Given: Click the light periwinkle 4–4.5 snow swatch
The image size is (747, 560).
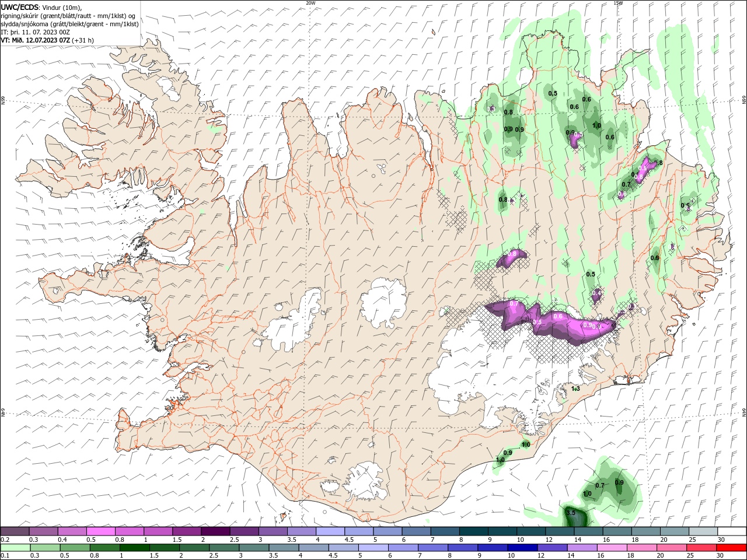Looking at the screenshot, I should coord(330,531).
